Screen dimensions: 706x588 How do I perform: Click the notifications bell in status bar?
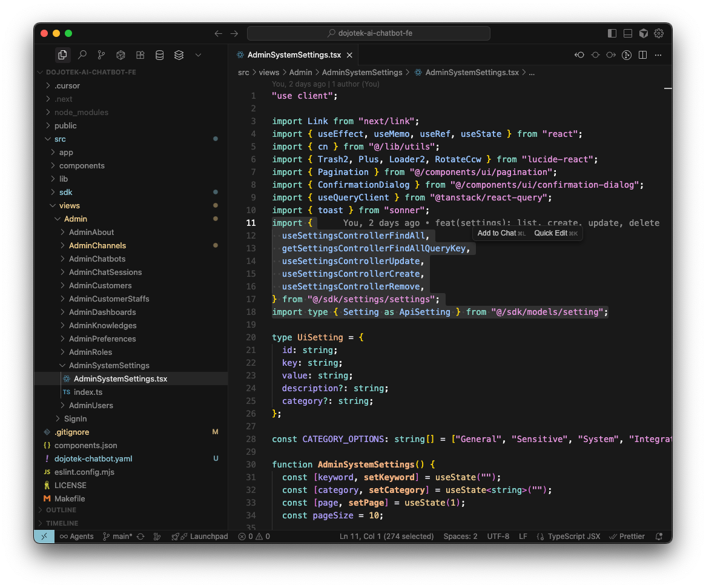659,537
